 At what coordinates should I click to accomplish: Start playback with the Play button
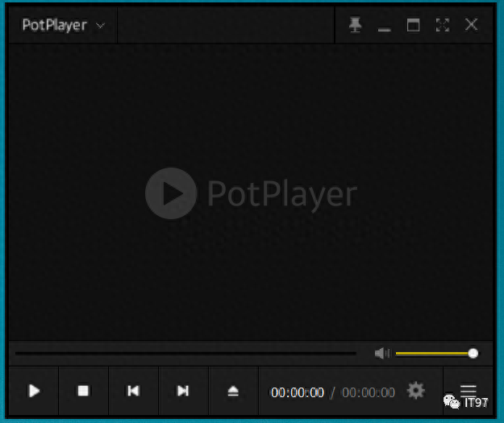34,391
